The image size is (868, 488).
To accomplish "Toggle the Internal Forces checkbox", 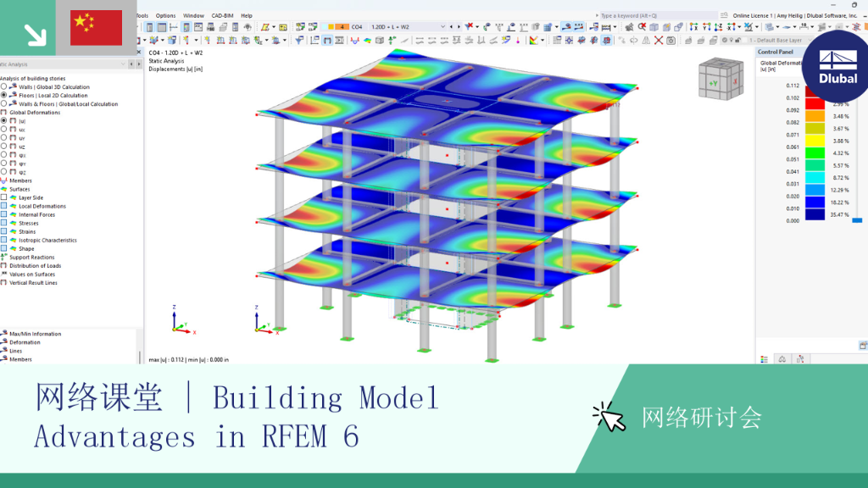I will pos(4,214).
